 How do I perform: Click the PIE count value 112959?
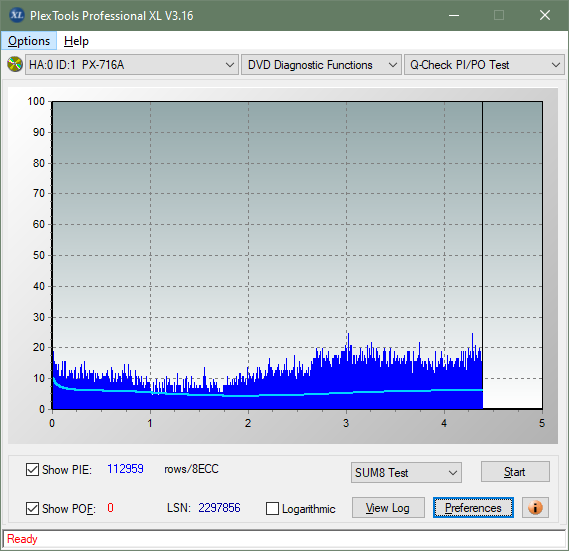point(125,469)
